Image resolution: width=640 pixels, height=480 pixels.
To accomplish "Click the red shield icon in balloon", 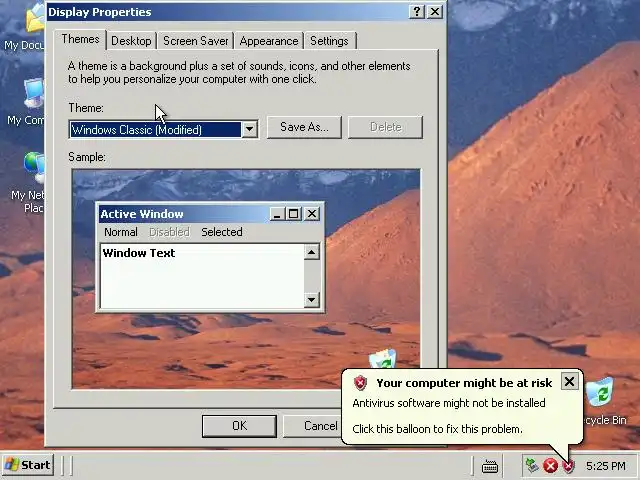I will [x=360, y=383].
